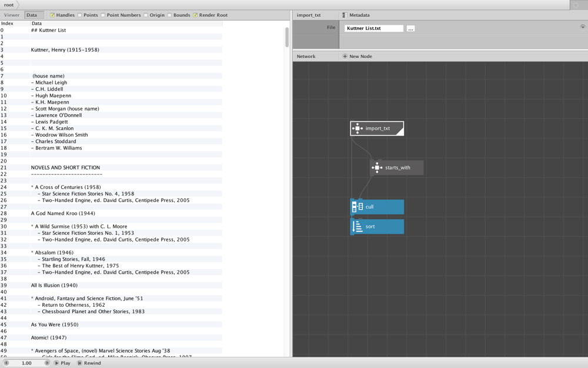Switch to the Viewer tab
This screenshot has height=368, width=588.
click(12, 15)
